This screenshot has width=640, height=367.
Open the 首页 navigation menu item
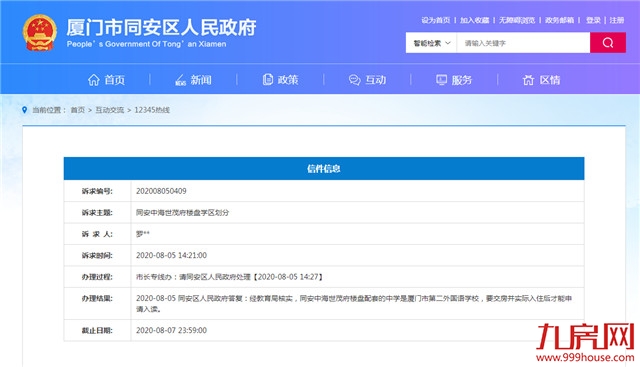coord(115,80)
